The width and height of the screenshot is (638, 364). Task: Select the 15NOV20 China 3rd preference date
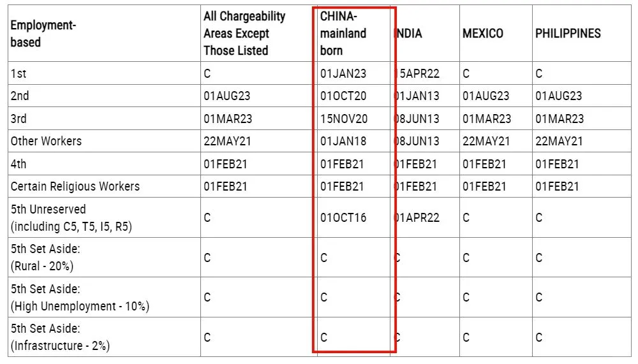(344, 119)
